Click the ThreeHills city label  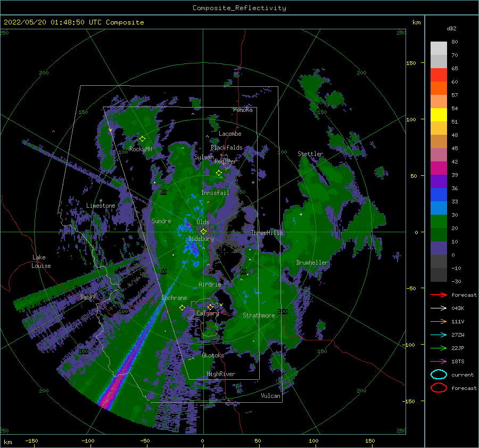coord(267,233)
